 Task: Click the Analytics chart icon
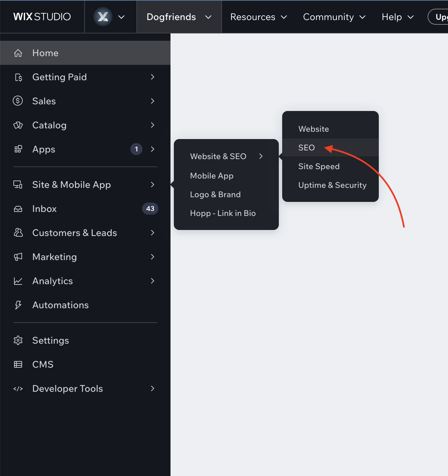(x=18, y=281)
